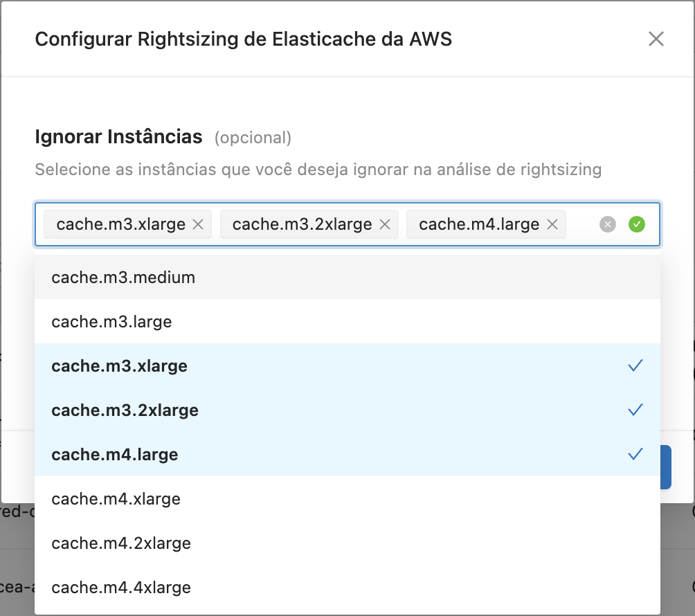695x616 pixels.
Task: Remove the cache.m4.large tag
Action: coord(552,224)
